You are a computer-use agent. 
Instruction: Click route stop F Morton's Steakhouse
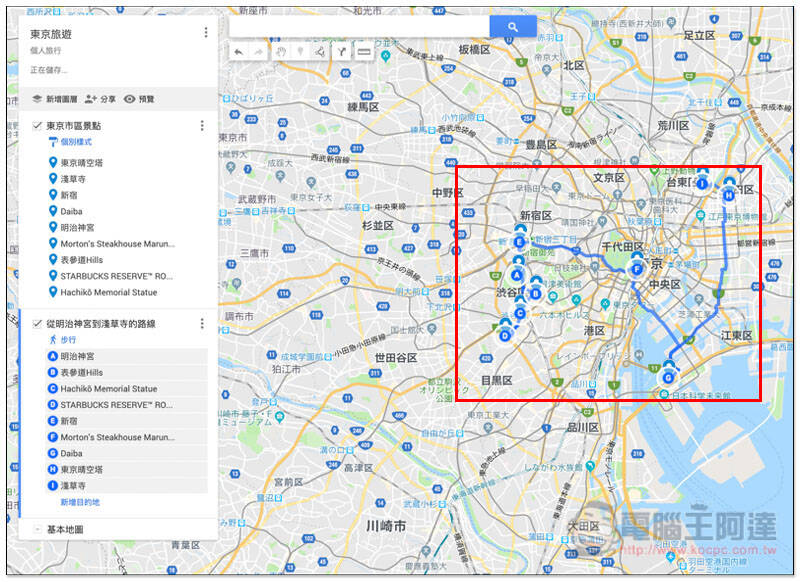click(x=127, y=437)
